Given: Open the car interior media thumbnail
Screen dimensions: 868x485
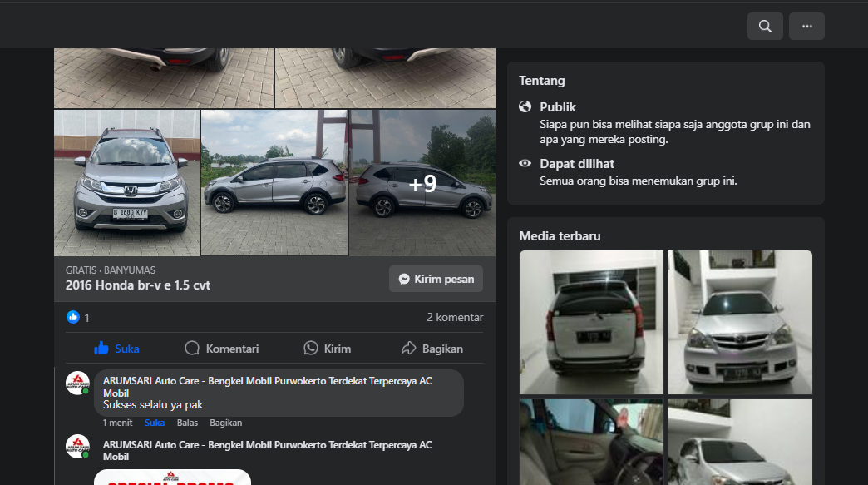Looking at the screenshot, I should [x=591, y=443].
